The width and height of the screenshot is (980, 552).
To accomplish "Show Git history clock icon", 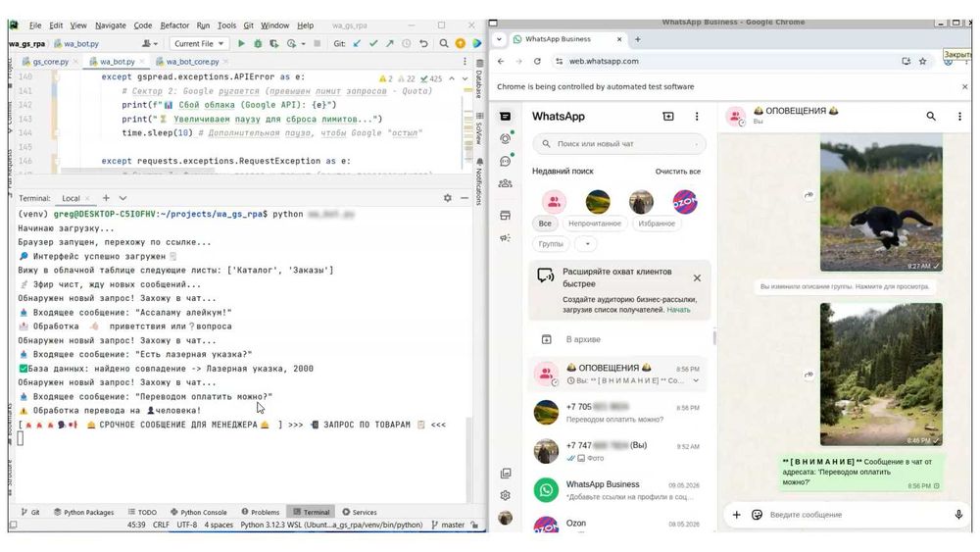I will [x=407, y=44].
